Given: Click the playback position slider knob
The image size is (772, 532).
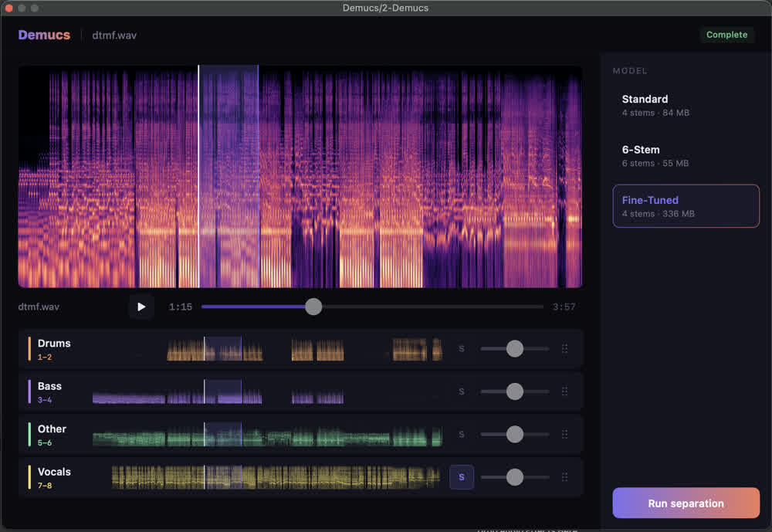Looking at the screenshot, I should click(313, 307).
